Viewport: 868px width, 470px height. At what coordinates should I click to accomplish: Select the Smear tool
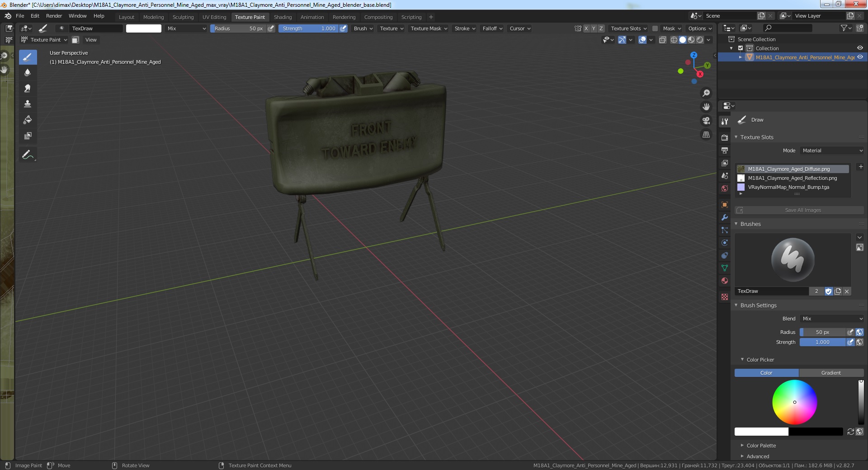coord(28,89)
